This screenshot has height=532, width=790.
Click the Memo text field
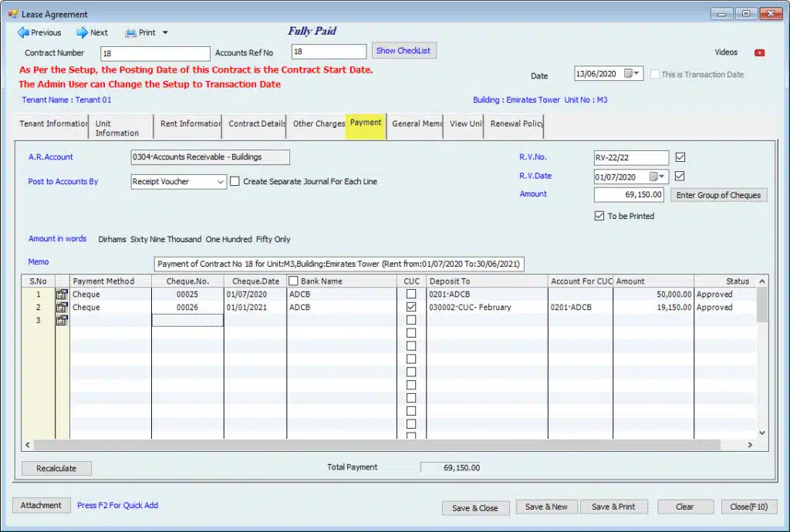click(339, 264)
